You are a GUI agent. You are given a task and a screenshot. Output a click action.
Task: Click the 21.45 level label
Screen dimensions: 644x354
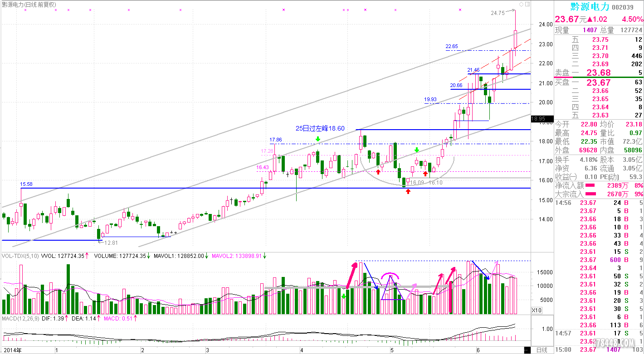coord(474,70)
